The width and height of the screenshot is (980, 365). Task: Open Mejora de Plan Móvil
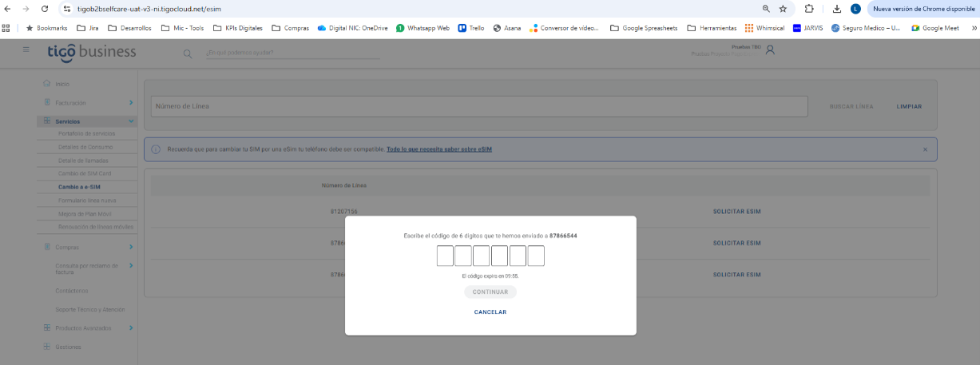pyautogui.click(x=85, y=213)
